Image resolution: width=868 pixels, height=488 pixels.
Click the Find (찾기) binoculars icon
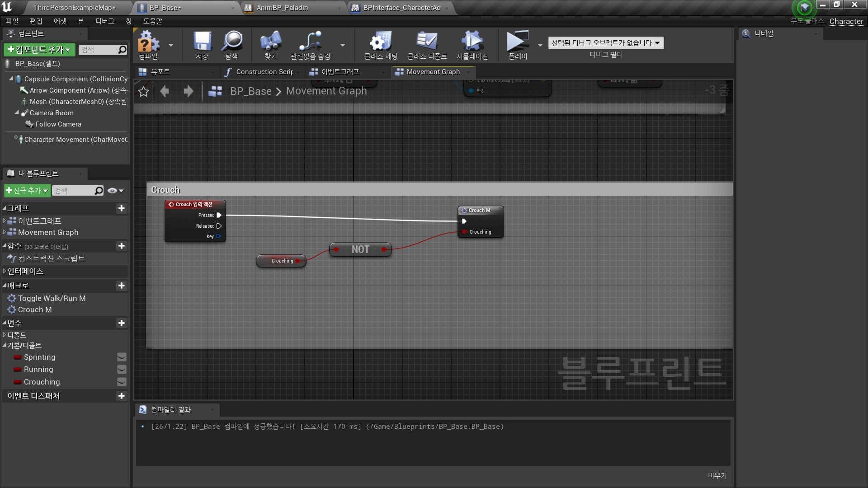270,42
